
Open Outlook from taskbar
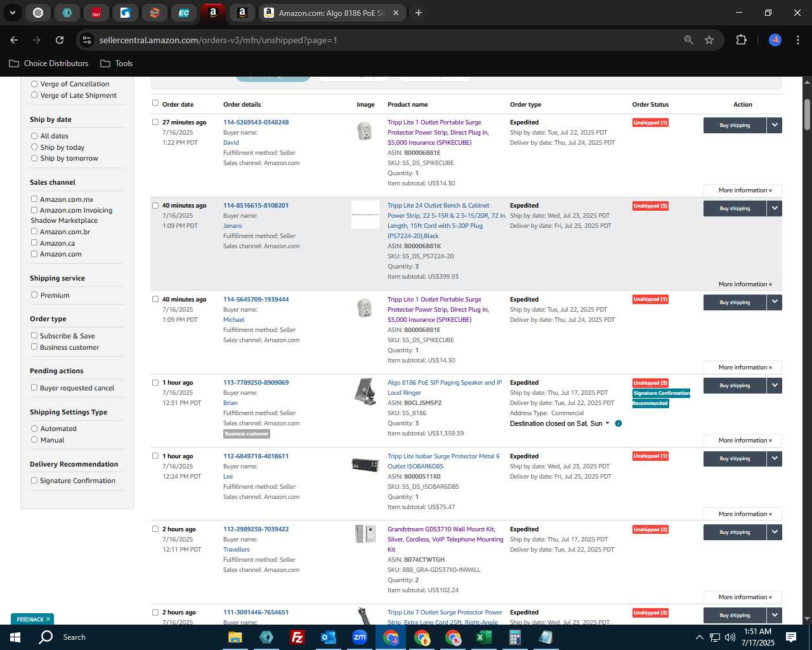(328, 637)
